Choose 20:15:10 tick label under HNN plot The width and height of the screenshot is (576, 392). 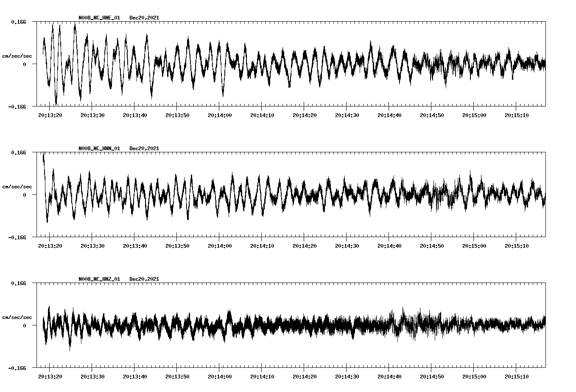click(x=517, y=246)
